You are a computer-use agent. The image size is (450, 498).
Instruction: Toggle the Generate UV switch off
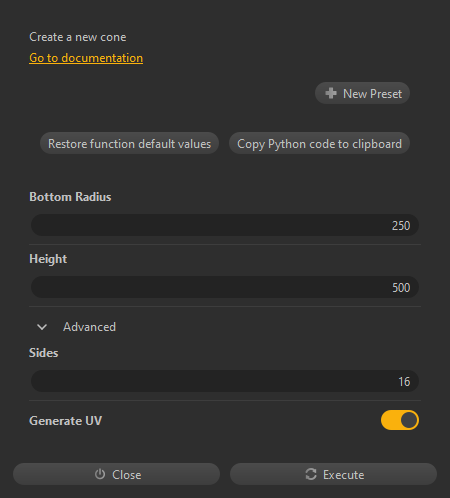click(400, 420)
